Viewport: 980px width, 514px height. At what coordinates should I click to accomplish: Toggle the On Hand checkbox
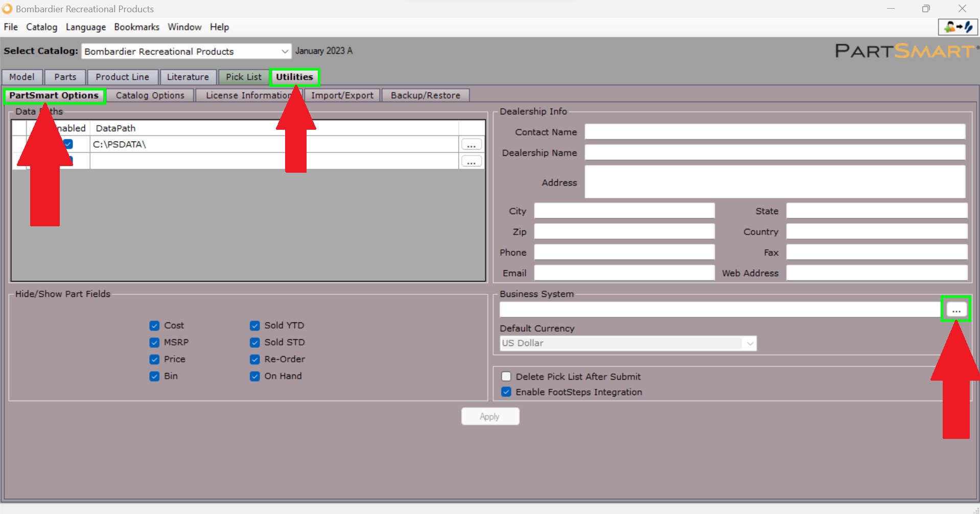(254, 376)
